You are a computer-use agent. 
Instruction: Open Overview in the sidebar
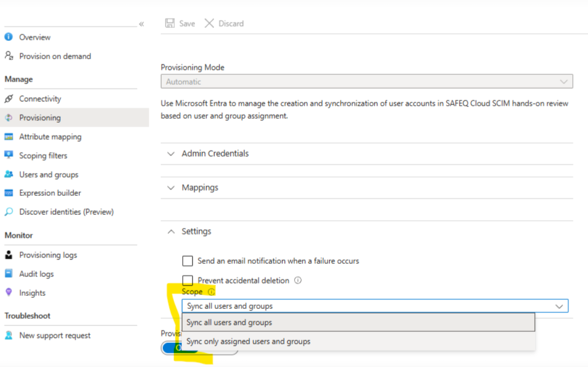[x=35, y=37]
